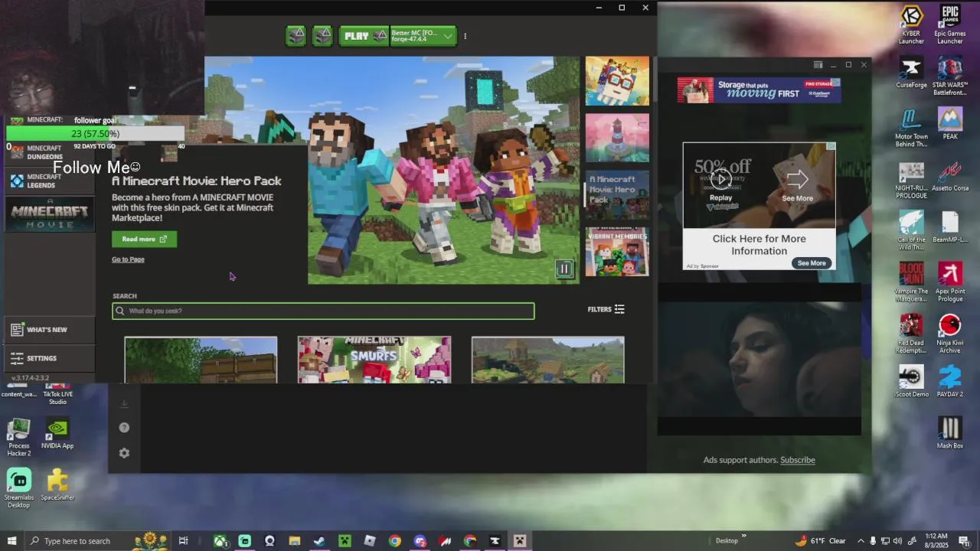Image resolution: width=980 pixels, height=551 pixels.
Task: Open the Ninja Kiwi Archive desktop icon
Action: tap(950, 334)
